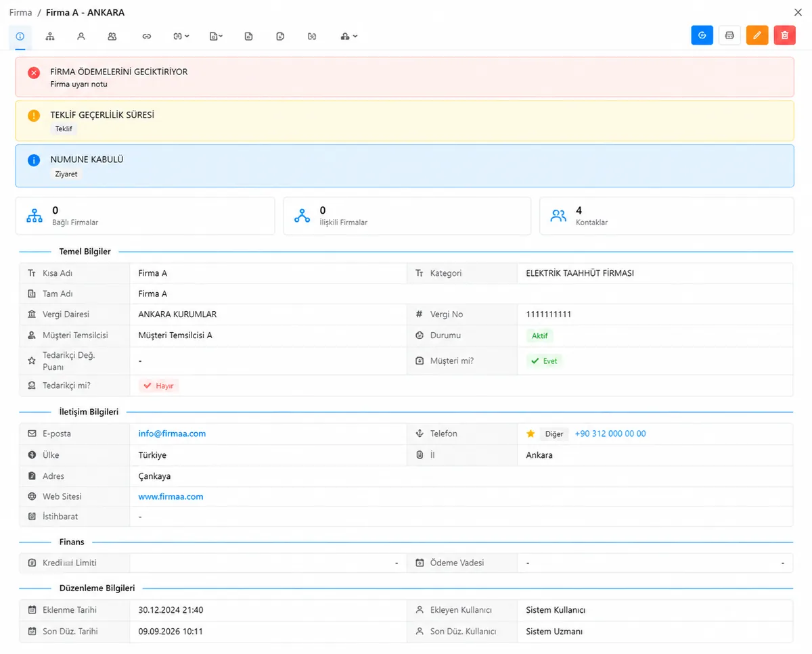Viewport: 812px width, 654px height.
Task: Click the Evet badge for Müşteri mi?
Action: (545, 361)
